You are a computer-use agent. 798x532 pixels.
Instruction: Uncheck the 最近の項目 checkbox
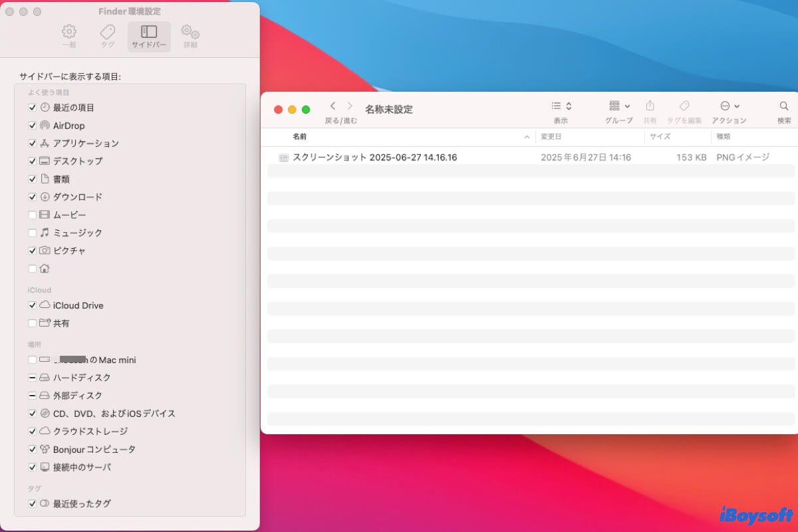33,107
